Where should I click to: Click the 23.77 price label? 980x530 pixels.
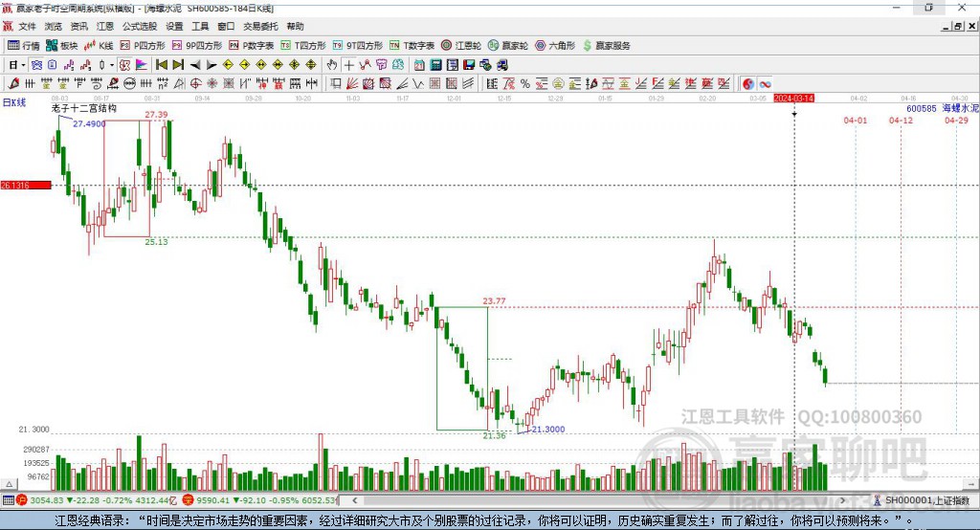pos(494,300)
